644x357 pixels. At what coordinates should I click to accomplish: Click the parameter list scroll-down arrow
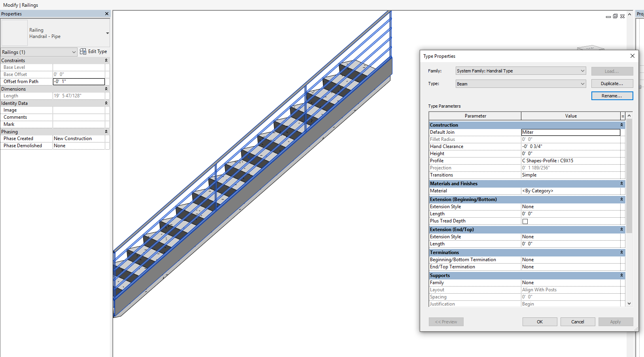click(629, 304)
